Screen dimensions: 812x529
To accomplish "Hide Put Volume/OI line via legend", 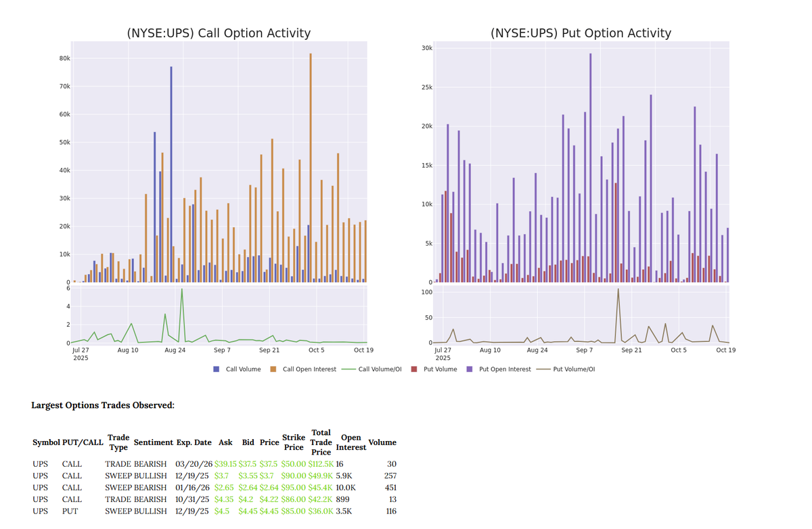I will 566,369.
